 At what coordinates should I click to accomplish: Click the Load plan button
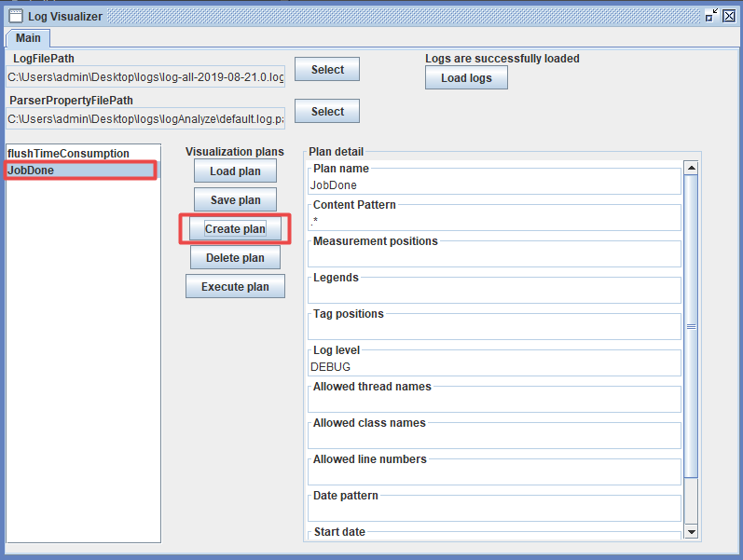coord(235,171)
